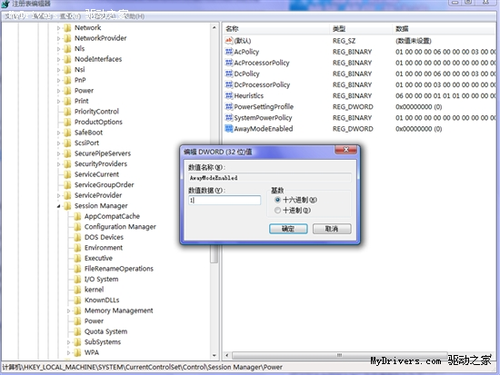Viewport: 500px width, 375px height.
Task: Click the NetworkProvider folder icon
Action: click(67, 38)
